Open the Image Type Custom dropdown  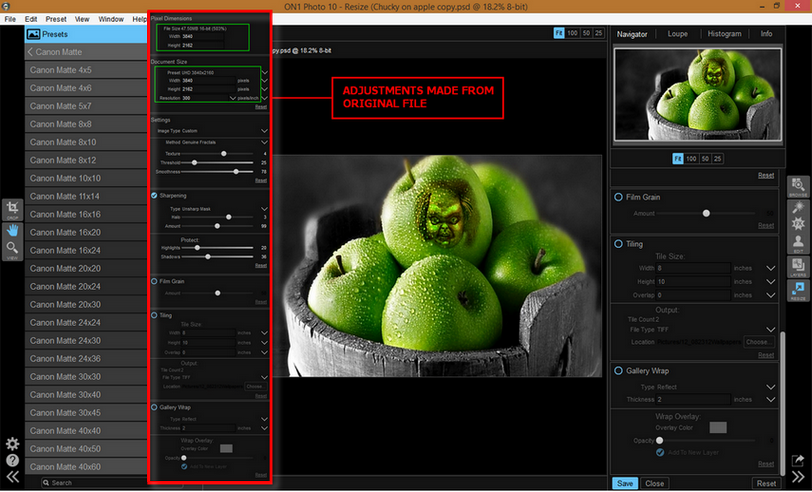point(265,131)
